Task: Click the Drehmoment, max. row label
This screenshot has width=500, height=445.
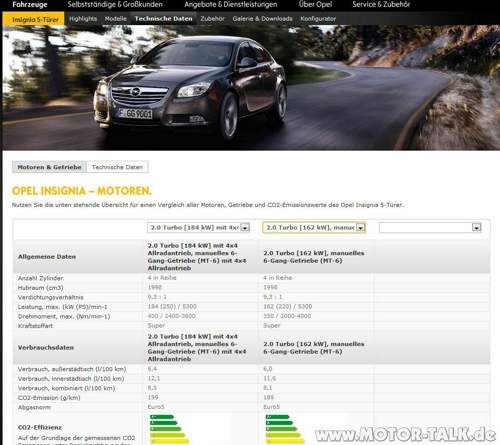Action: (x=64, y=316)
